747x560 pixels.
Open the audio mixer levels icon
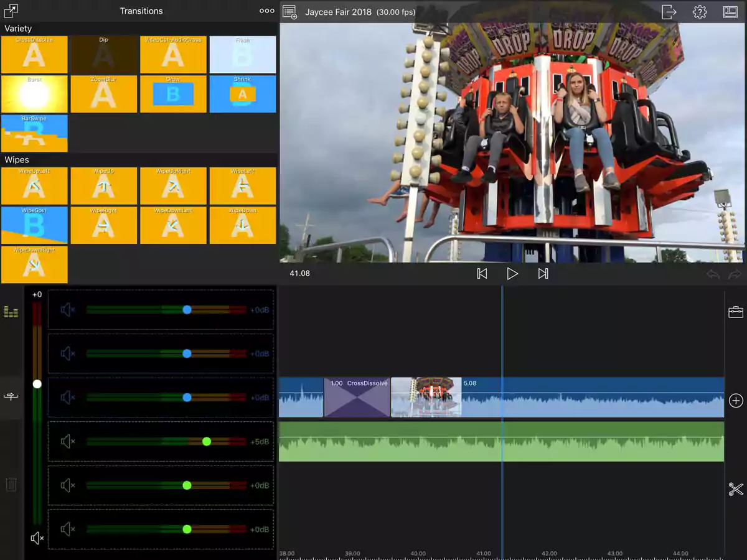pyautogui.click(x=11, y=312)
